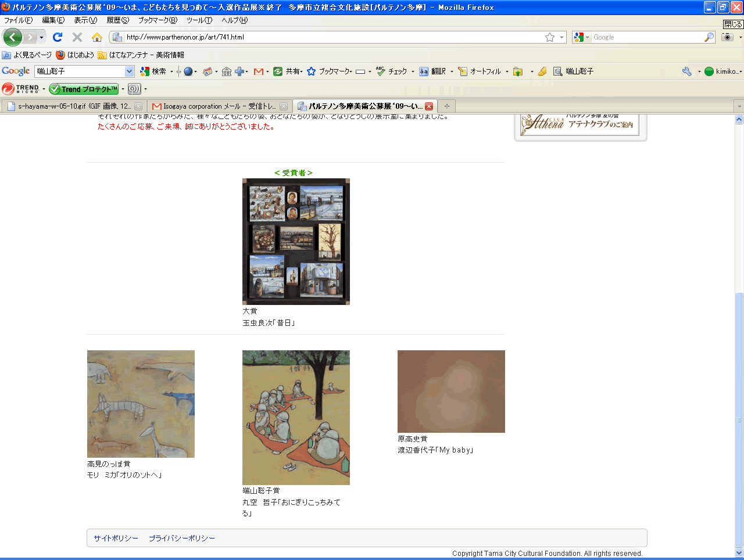Open the back/forward history dropdown arrow
Screen dimensions: 744x560
[41, 38]
